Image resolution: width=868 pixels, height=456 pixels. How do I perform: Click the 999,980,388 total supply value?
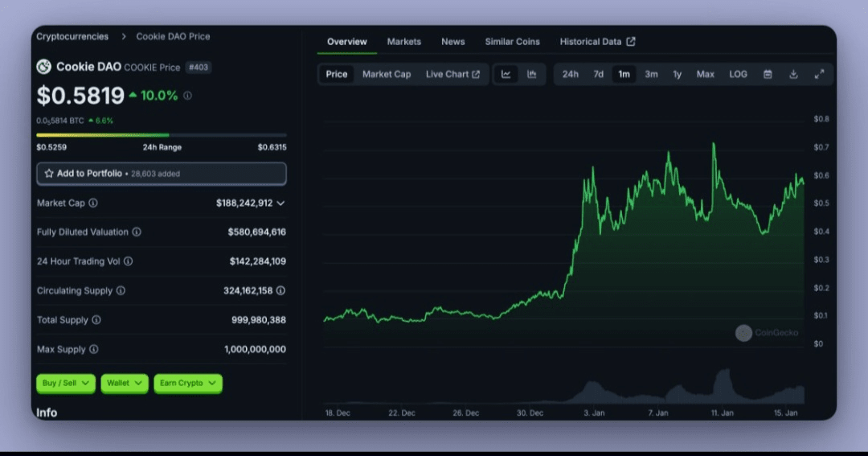[x=259, y=320]
